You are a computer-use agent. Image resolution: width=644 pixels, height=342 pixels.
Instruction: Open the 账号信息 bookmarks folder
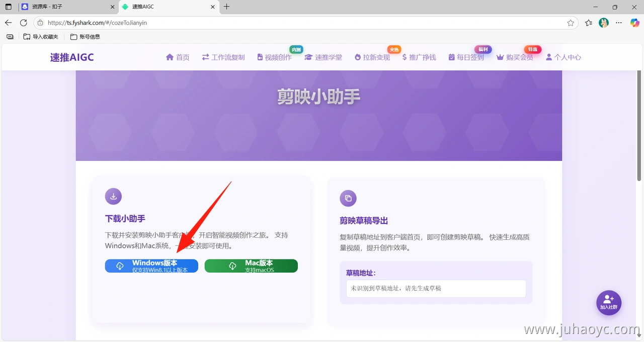[x=85, y=37]
